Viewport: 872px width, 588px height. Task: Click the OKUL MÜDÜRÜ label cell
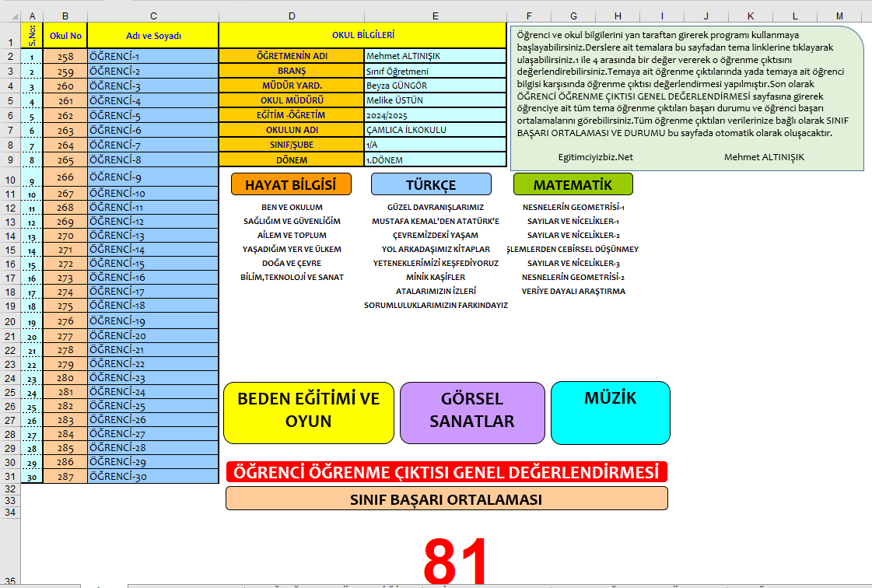pos(292,100)
